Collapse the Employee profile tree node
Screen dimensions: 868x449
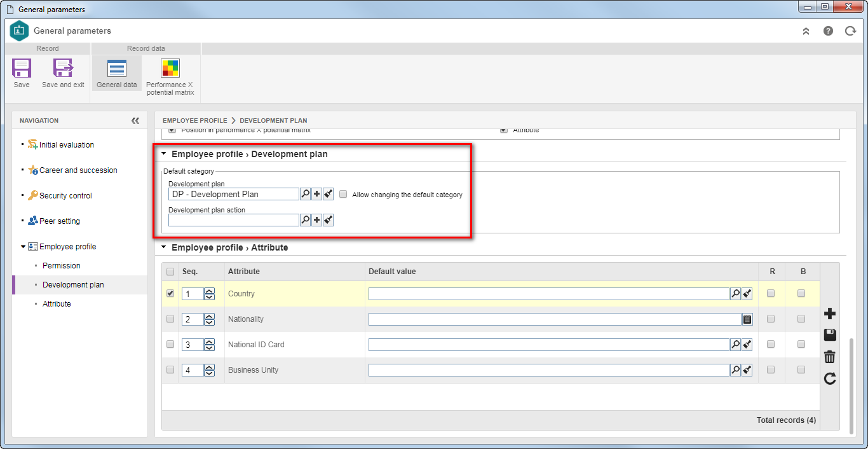tap(24, 246)
